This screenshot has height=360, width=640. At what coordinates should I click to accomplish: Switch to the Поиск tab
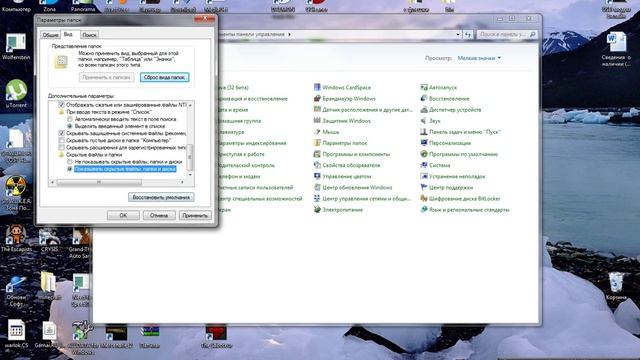[x=89, y=35]
